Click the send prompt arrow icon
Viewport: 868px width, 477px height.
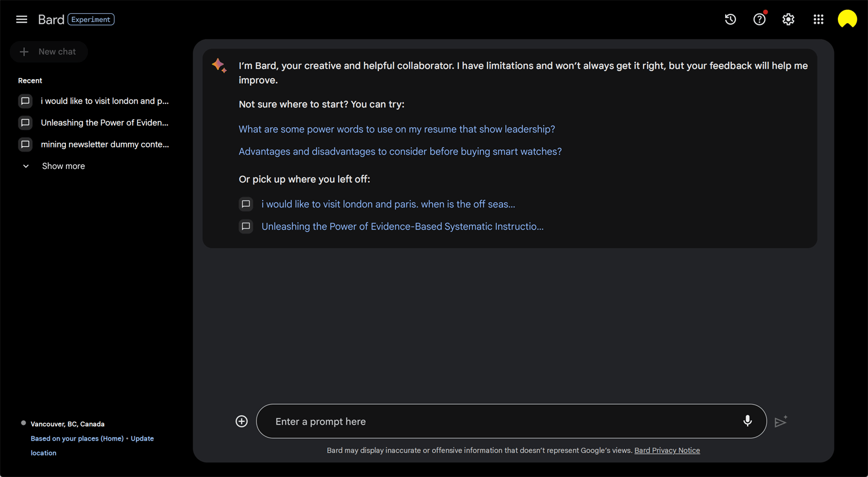click(781, 421)
